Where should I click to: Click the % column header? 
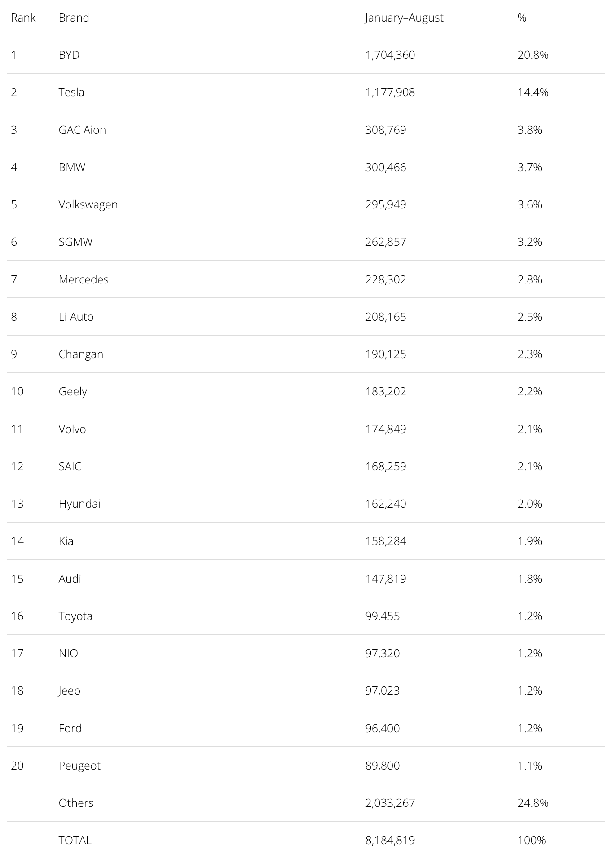pyautogui.click(x=522, y=18)
